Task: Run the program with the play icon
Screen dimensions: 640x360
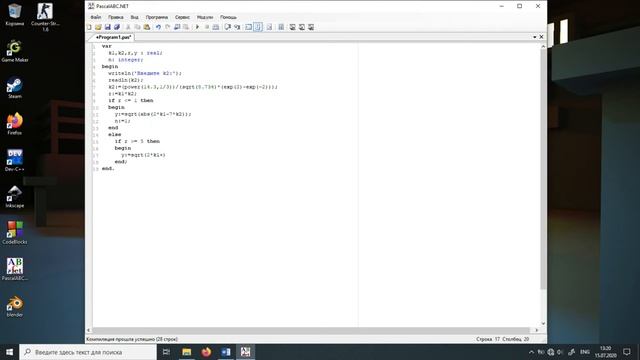Action: 197,27
